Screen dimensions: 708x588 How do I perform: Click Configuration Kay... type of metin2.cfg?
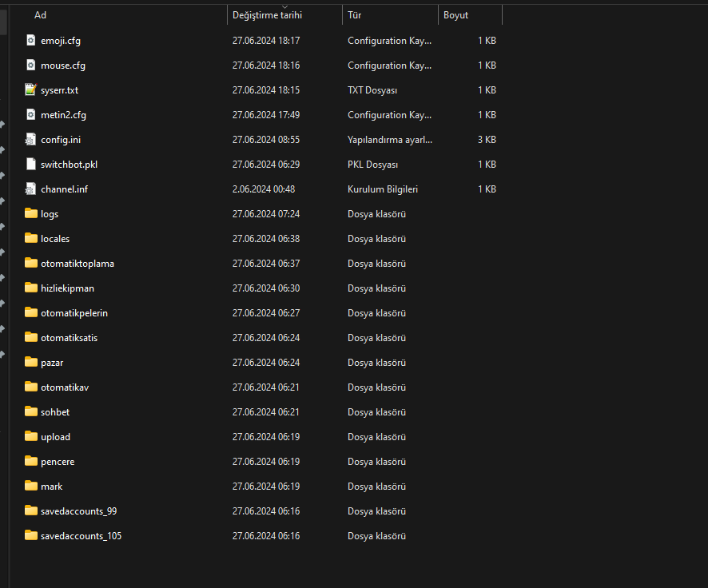click(389, 115)
